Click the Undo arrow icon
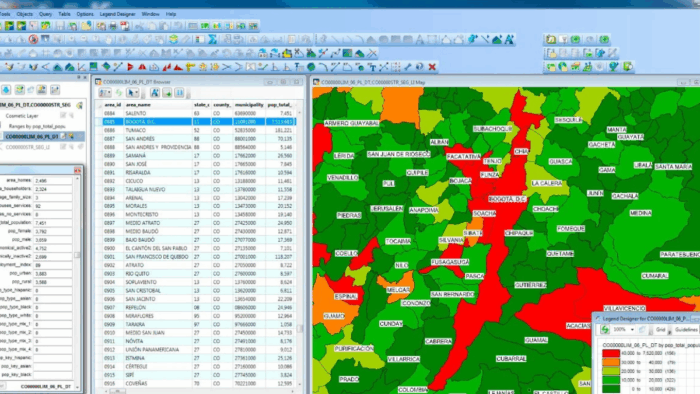This screenshot has height=394, width=700. click(178, 26)
